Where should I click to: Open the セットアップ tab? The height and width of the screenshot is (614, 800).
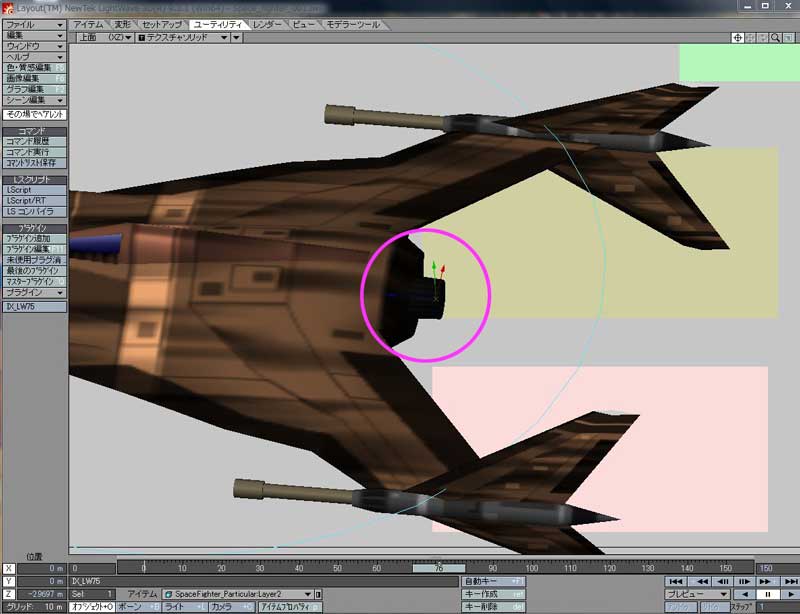pos(162,23)
